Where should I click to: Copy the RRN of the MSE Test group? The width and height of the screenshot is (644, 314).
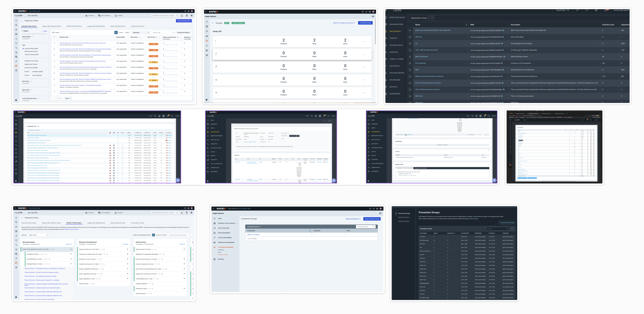point(503,37)
